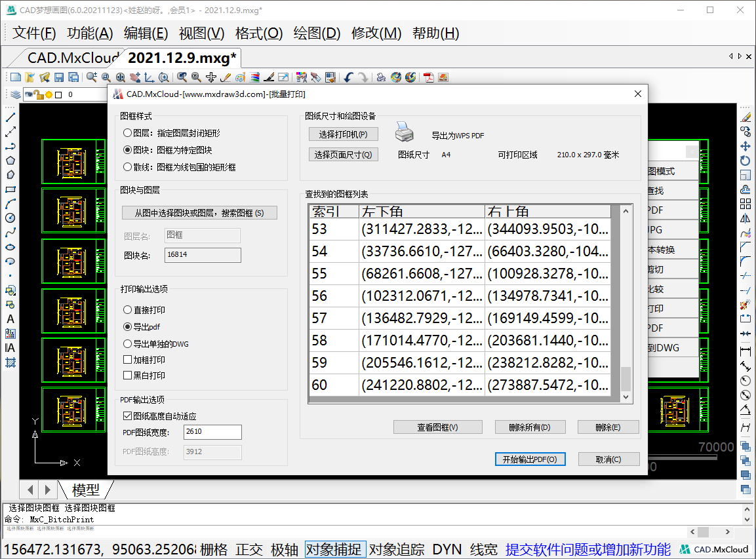Image resolution: width=756 pixels, height=559 pixels.
Task: Click 提交软件问题或增加新功能 link
Action: pos(587,549)
